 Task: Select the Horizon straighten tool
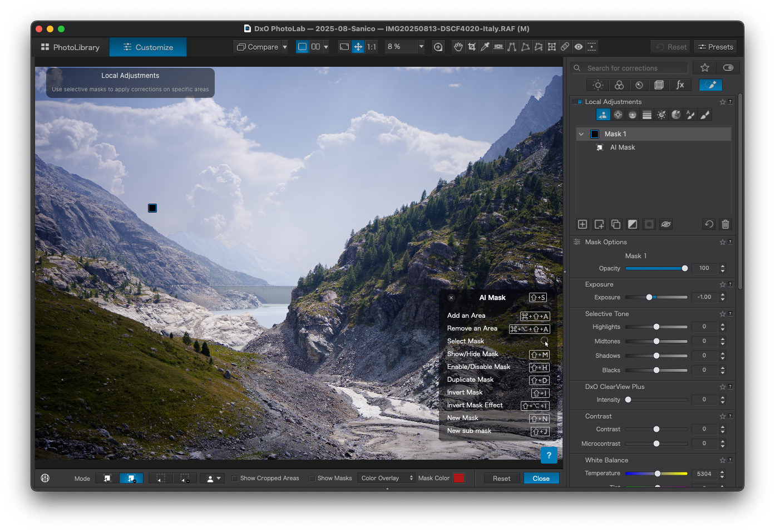tap(498, 47)
